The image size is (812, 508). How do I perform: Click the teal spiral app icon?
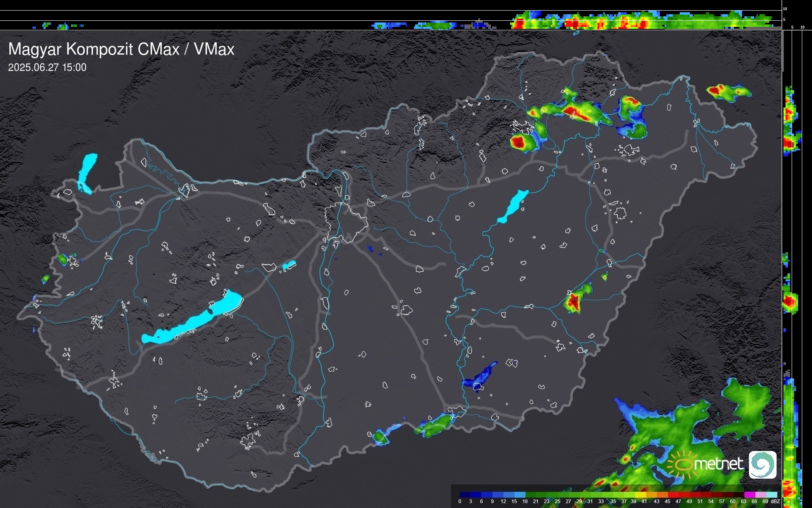[x=762, y=464]
